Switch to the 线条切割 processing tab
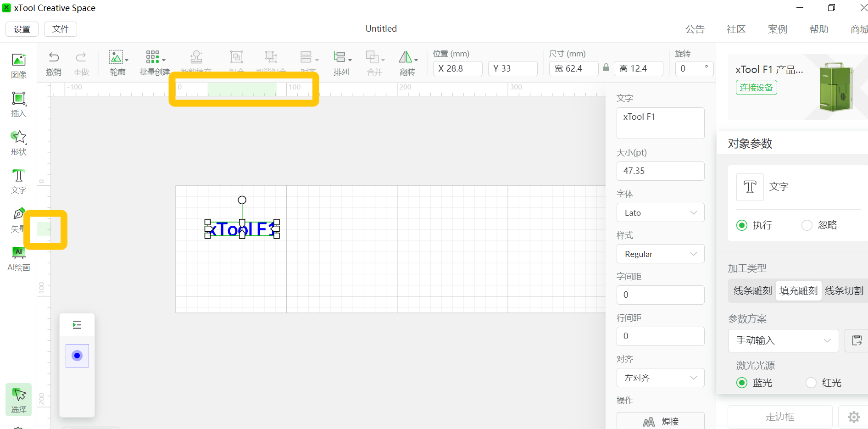Viewport: 868px width, 429px height. (844, 290)
